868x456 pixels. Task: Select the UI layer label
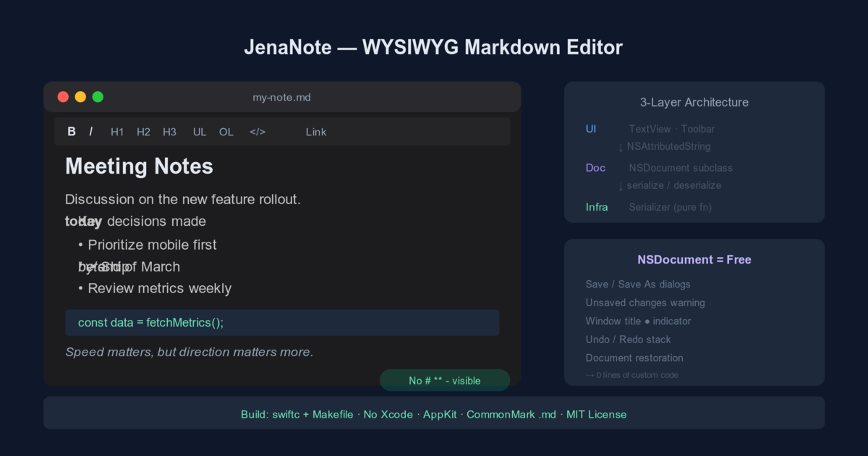click(591, 129)
